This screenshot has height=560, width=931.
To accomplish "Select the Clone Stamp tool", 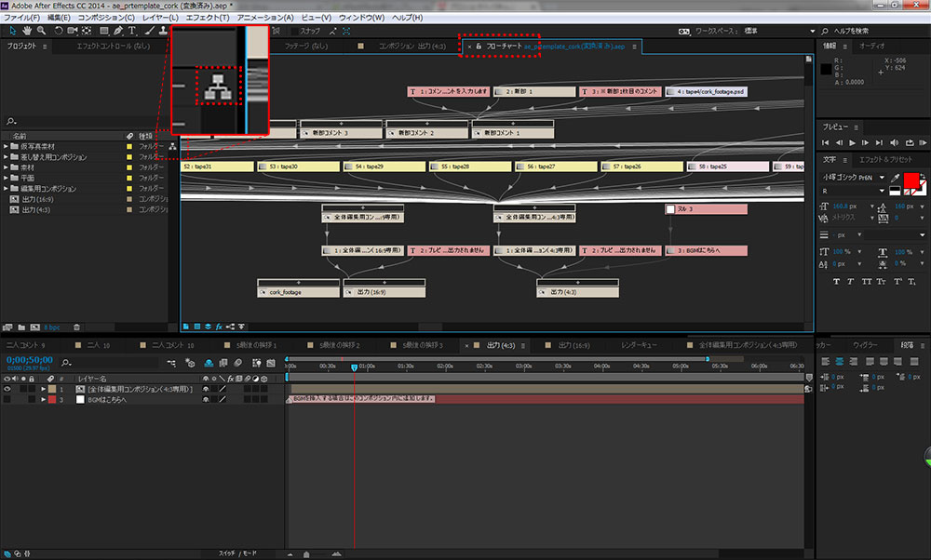I will coord(163,31).
